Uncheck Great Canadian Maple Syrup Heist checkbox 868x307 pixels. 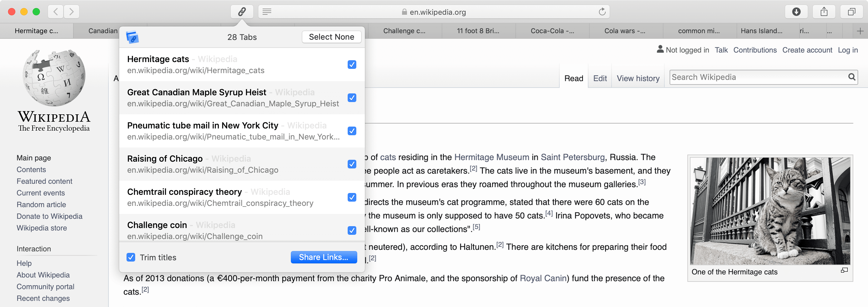pyautogui.click(x=352, y=98)
